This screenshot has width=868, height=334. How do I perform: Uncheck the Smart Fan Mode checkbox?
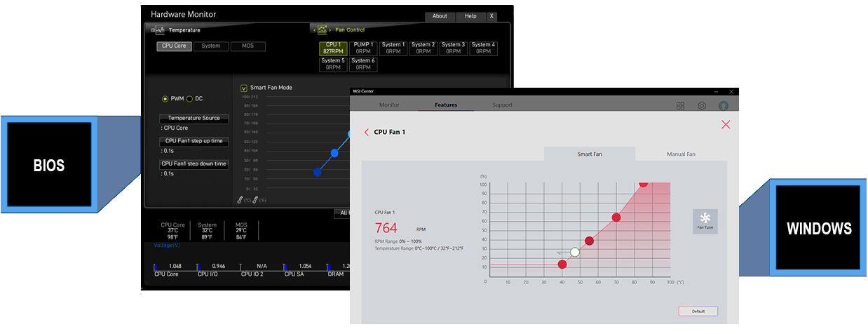click(x=244, y=88)
